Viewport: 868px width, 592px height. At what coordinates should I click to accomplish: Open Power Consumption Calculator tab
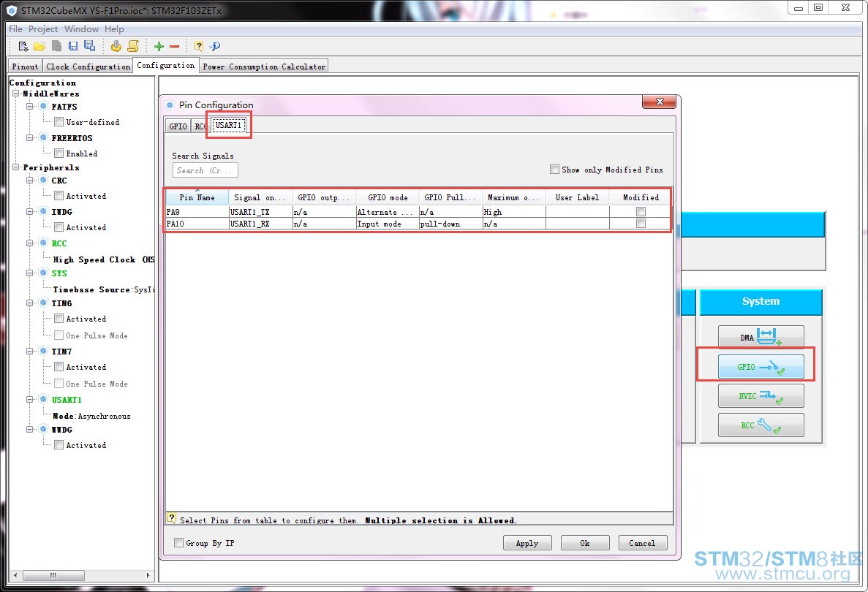click(264, 67)
